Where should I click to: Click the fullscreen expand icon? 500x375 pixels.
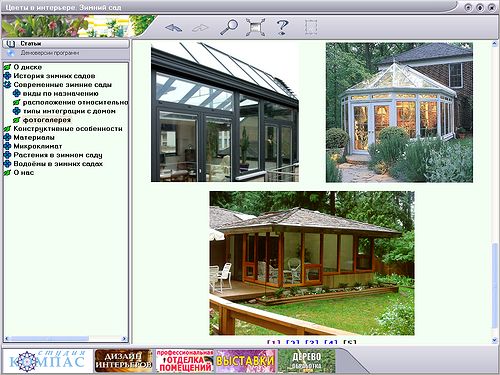[x=256, y=27]
